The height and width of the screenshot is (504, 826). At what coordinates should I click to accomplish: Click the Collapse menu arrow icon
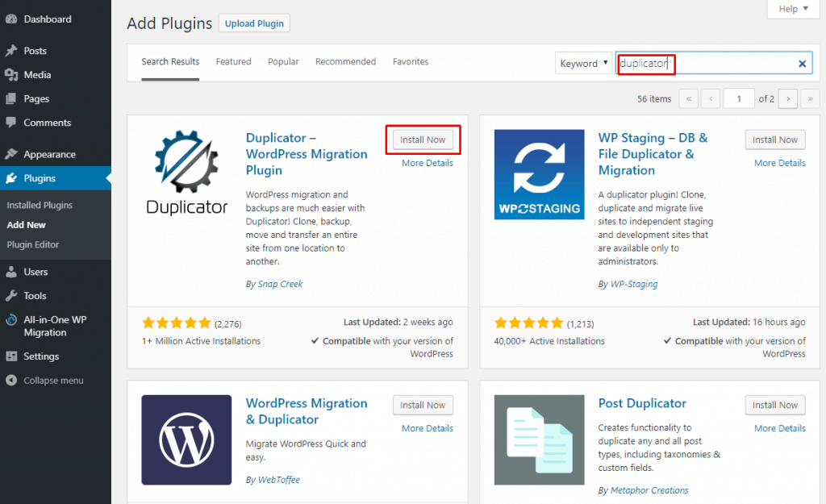coord(11,381)
